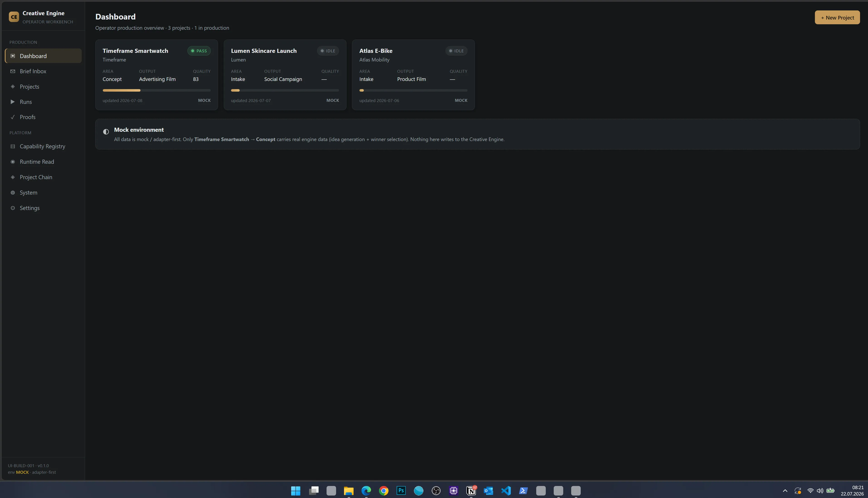
Task: Open Project Chain
Action: (43, 177)
